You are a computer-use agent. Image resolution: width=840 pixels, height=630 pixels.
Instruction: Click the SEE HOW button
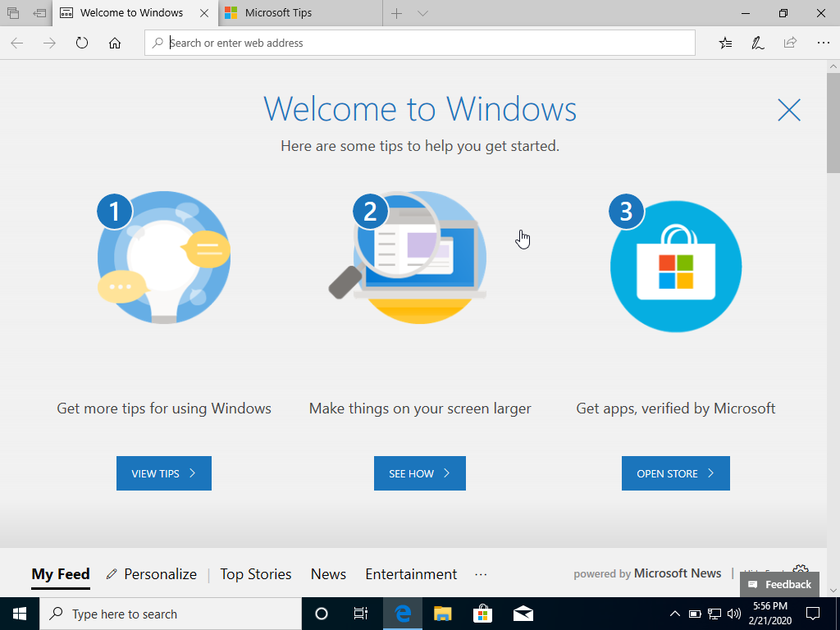(x=420, y=473)
